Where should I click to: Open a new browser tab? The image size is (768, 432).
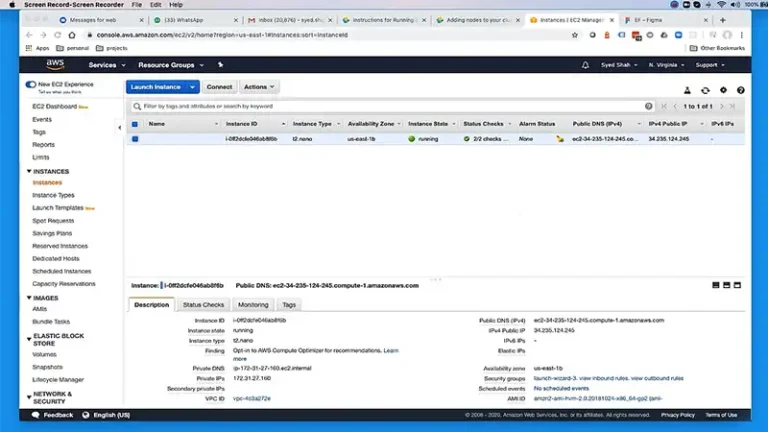tap(722, 20)
